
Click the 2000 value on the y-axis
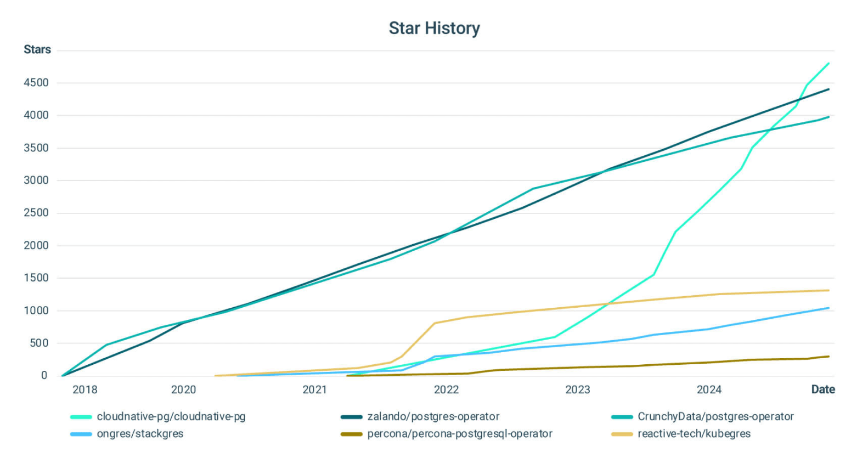36,246
